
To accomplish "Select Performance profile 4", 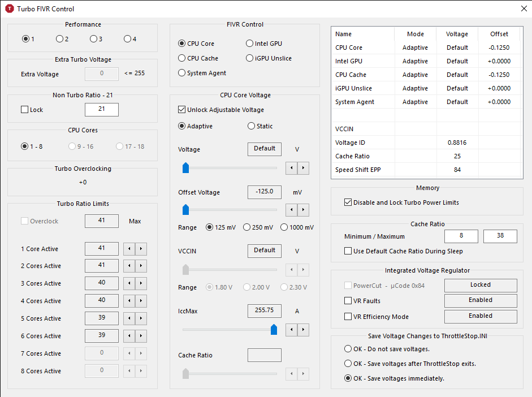I will tap(130, 38).
